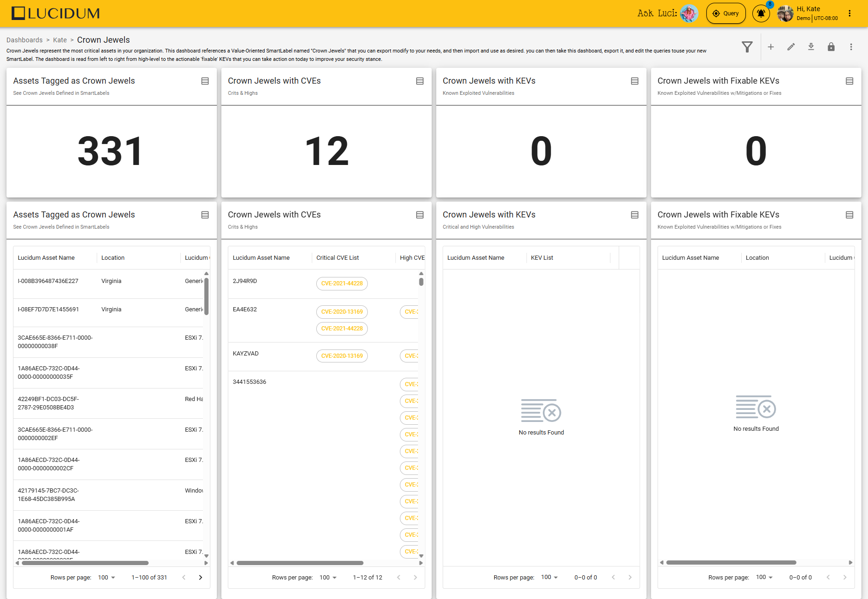Click CVEs table horizontal scrollbar
868x599 pixels.
[x=300, y=563]
